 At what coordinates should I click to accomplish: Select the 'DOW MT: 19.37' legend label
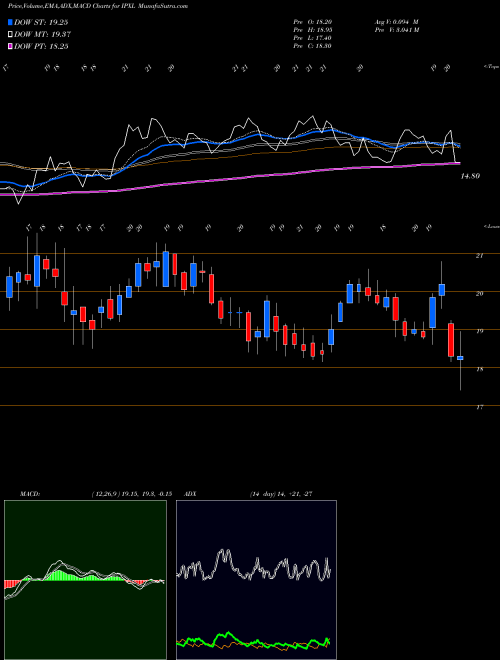42,35
